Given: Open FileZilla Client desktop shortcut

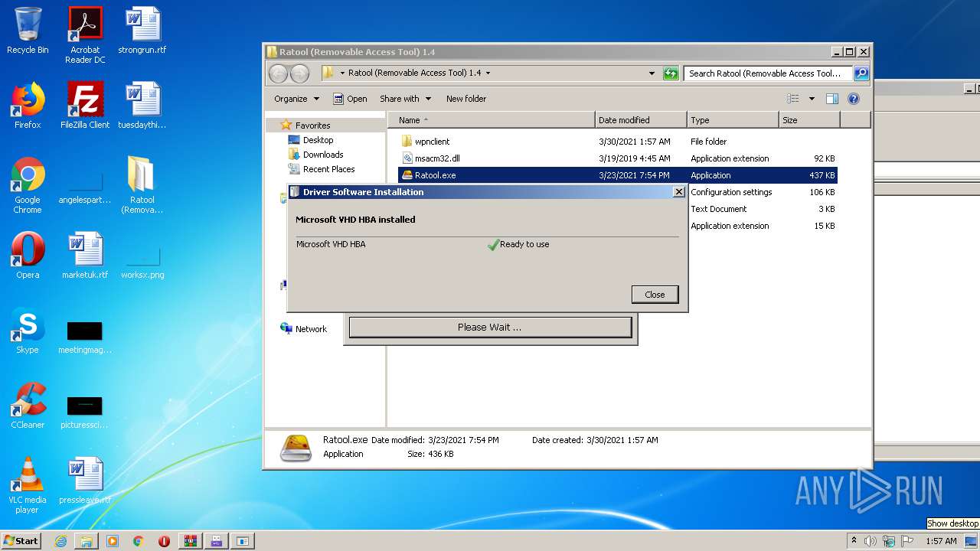Looking at the screenshot, I should pos(85,106).
